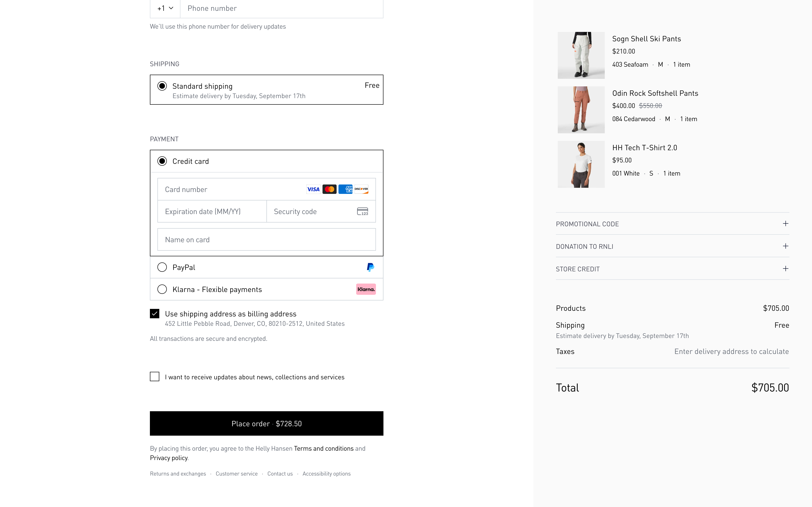
Task: Uncheck use shipping address as billing
Action: pyautogui.click(x=155, y=314)
